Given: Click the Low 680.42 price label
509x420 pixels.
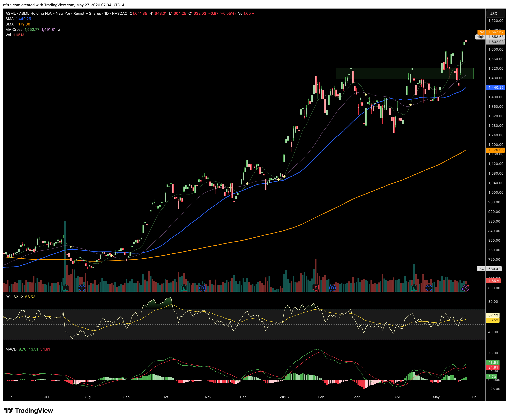Looking at the screenshot, I should click(x=489, y=269).
